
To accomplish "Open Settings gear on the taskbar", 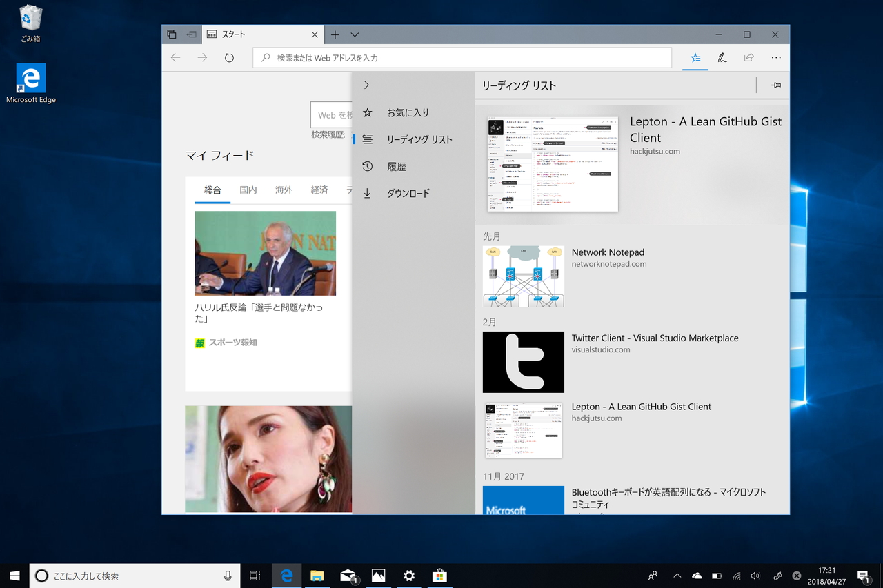I will pyautogui.click(x=409, y=576).
